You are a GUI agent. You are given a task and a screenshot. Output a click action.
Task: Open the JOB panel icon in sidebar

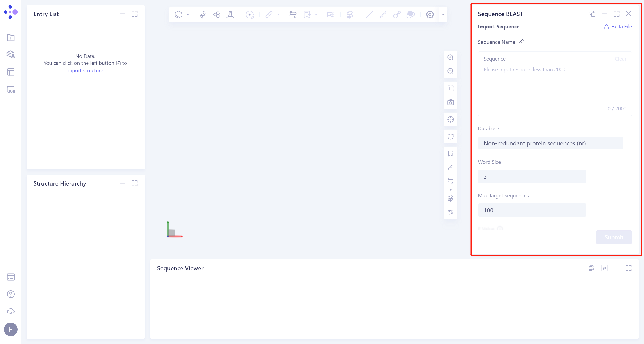(11, 90)
